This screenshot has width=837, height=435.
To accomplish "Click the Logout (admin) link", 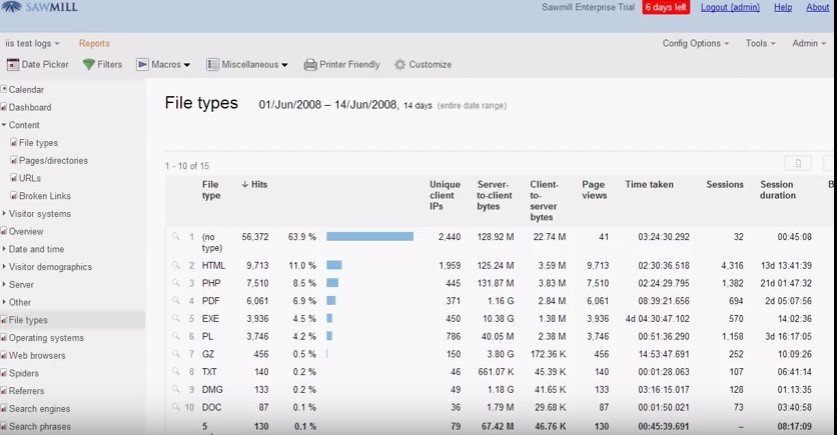I will point(731,8).
